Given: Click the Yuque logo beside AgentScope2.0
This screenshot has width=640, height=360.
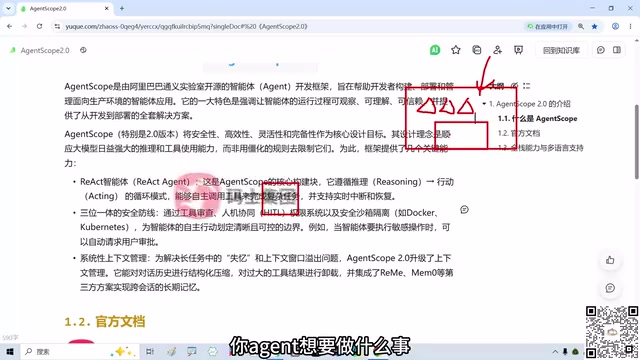Looking at the screenshot, I should tap(13, 50).
